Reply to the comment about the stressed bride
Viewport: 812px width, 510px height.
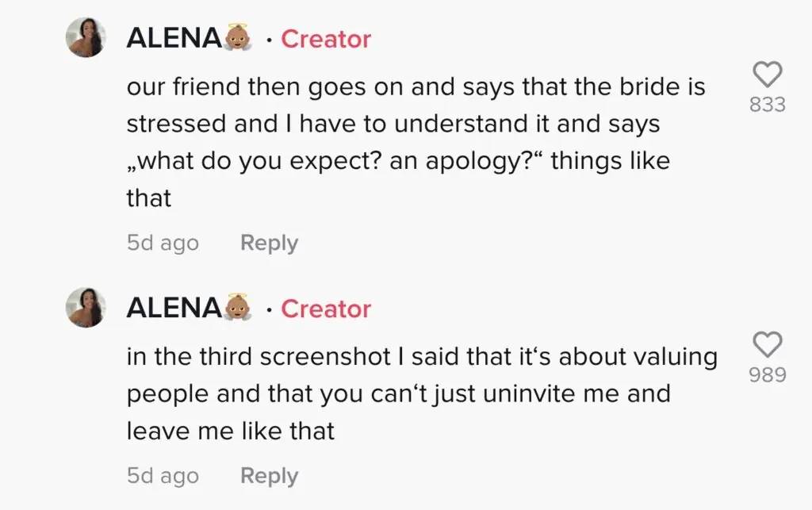coord(269,243)
